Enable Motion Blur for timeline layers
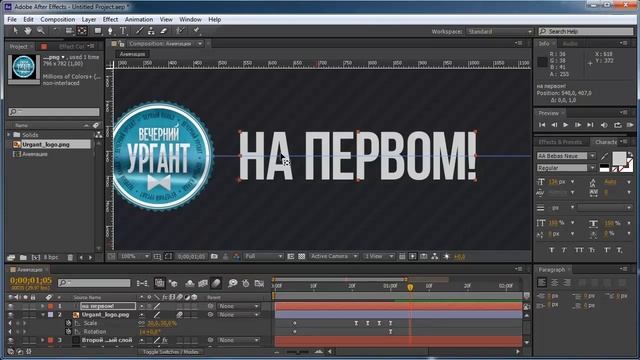640x360 pixels. point(216,283)
